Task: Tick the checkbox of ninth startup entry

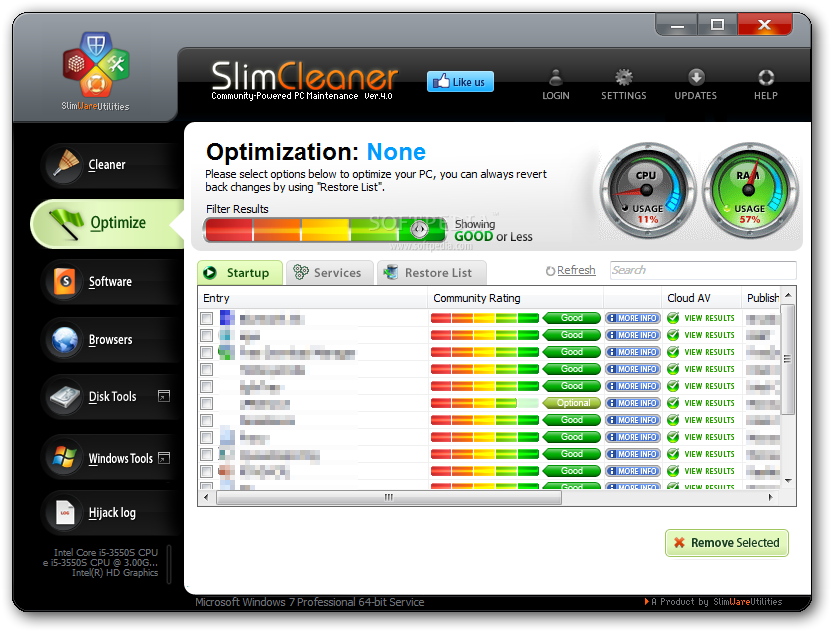Action: (207, 454)
